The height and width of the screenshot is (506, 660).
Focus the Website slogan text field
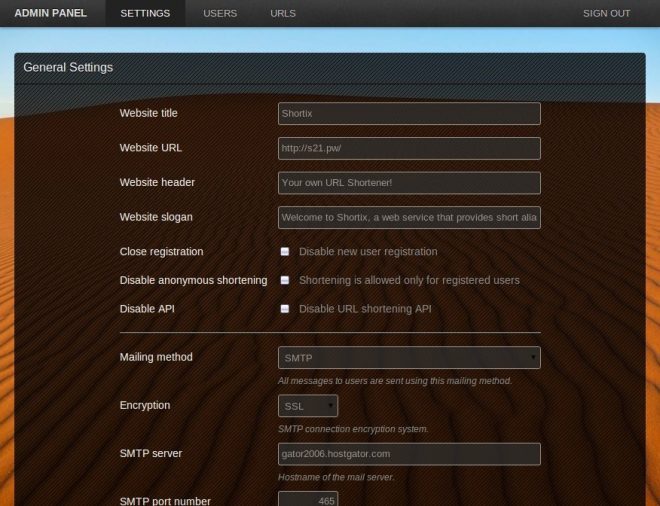[x=409, y=217]
